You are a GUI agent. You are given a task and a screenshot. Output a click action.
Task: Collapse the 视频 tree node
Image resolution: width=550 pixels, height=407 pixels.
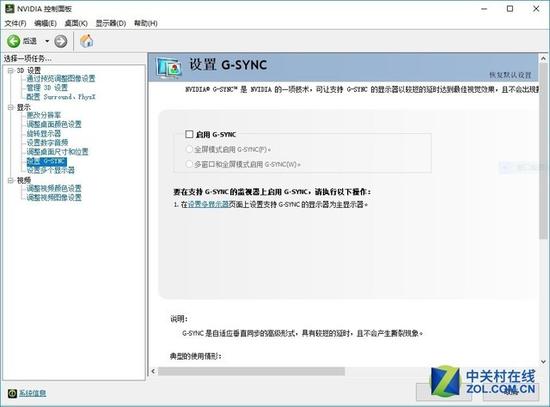[11, 180]
